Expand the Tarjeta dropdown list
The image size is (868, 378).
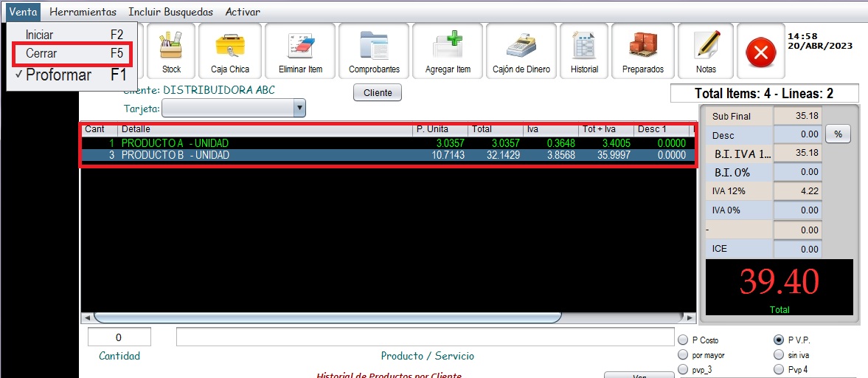click(299, 109)
